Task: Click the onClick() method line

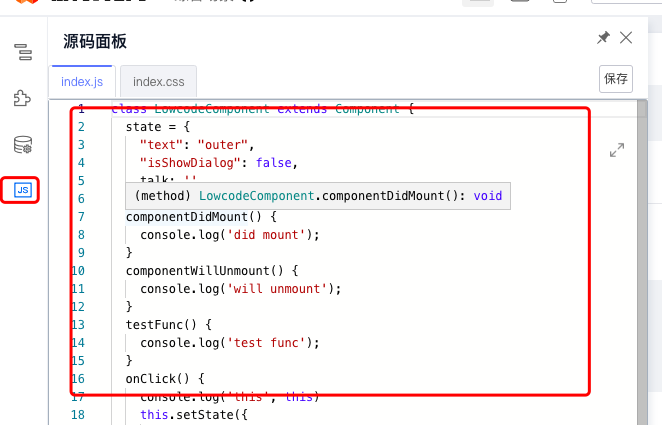Action: coord(165,379)
